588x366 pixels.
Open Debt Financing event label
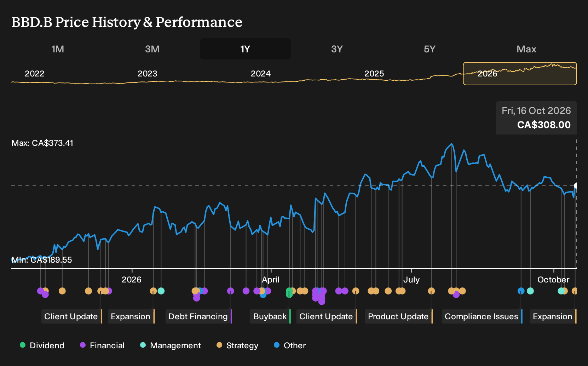[x=199, y=316]
